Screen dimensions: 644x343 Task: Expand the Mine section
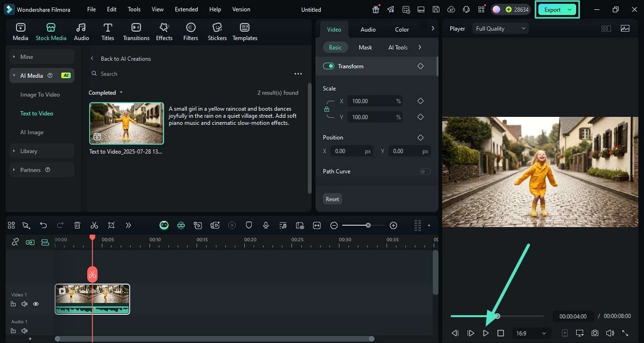pyautogui.click(x=42, y=57)
